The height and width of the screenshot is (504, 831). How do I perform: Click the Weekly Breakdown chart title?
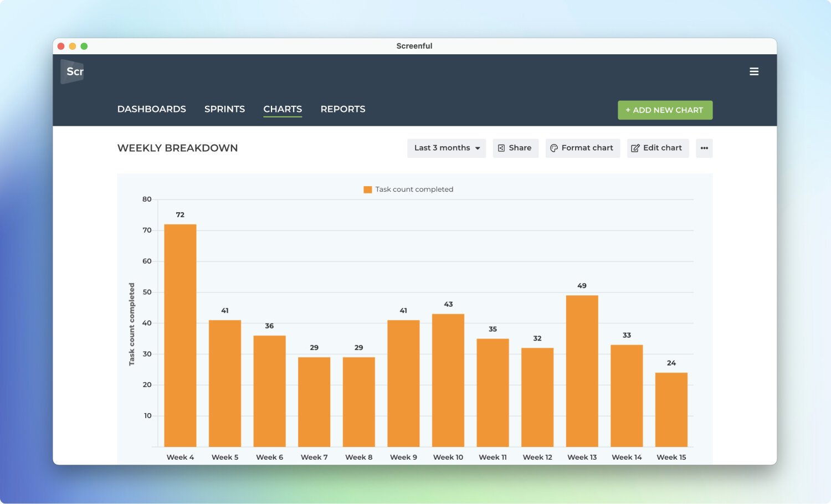(177, 148)
